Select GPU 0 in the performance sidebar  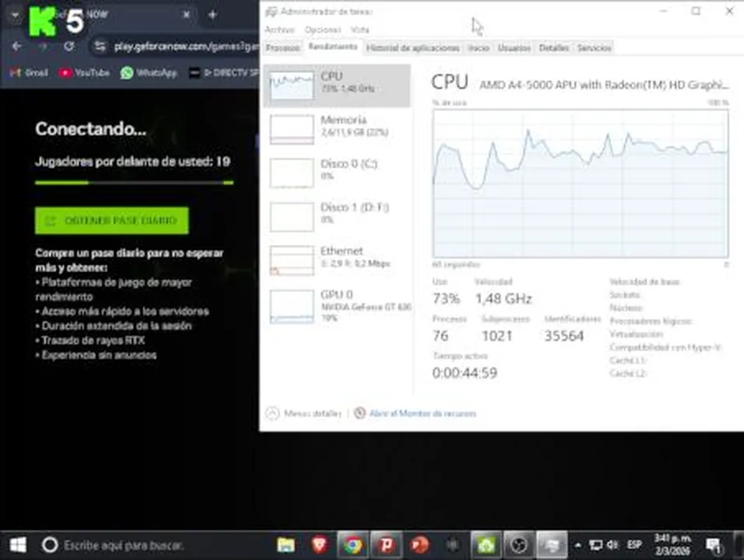point(337,306)
